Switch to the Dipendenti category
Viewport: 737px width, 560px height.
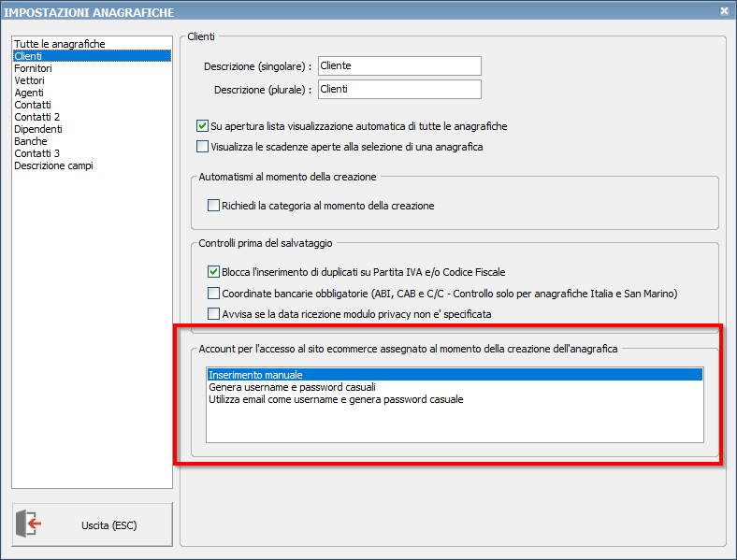pyautogui.click(x=37, y=129)
